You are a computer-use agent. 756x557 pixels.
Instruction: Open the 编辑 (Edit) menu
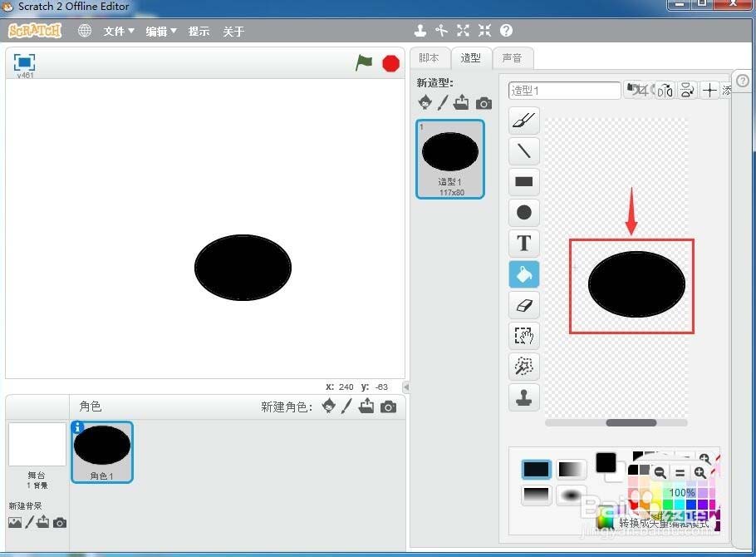click(161, 32)
